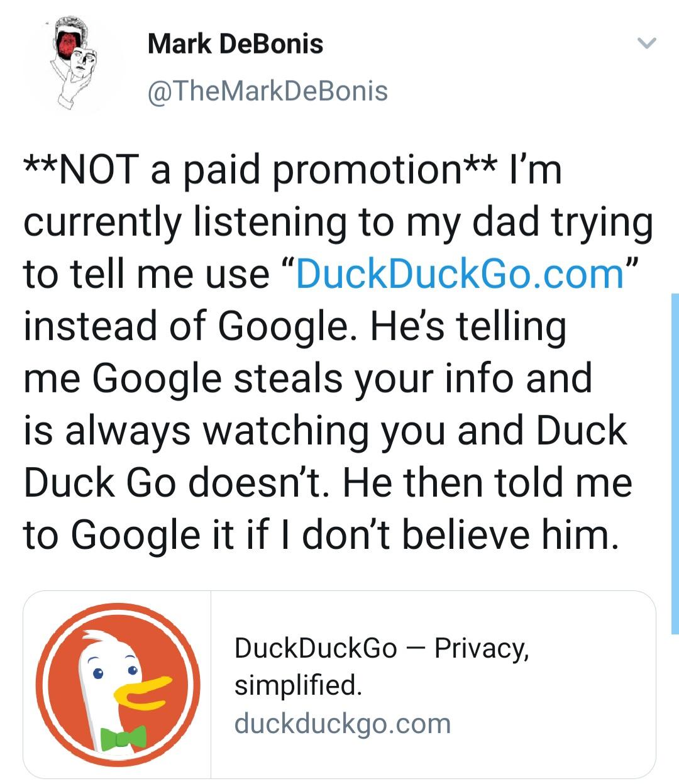Click the duck's green bow tie
679x784 pixels.
[x=123, y=738]
